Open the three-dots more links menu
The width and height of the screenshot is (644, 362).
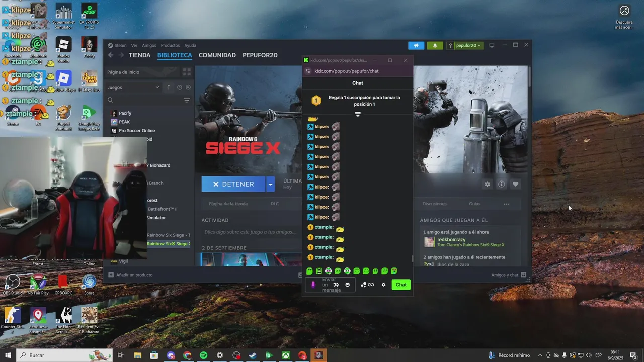[x=507, y=204]
